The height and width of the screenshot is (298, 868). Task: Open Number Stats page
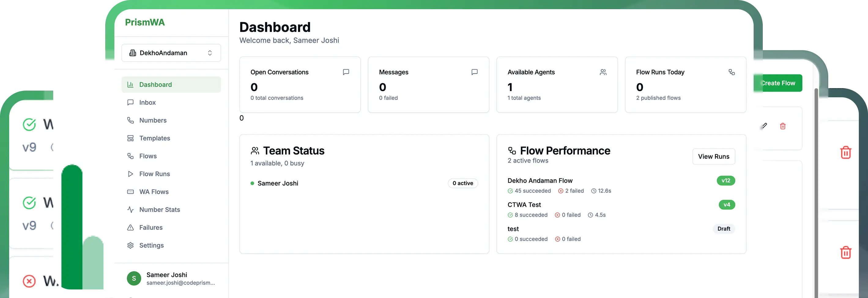[x=171, y=210]
